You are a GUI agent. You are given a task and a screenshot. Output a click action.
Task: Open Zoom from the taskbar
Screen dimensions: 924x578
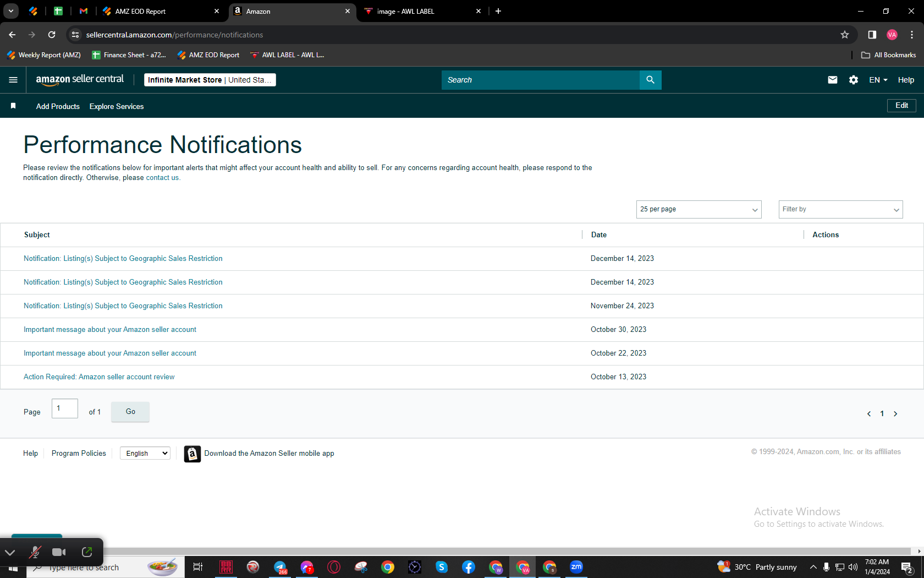576,567
